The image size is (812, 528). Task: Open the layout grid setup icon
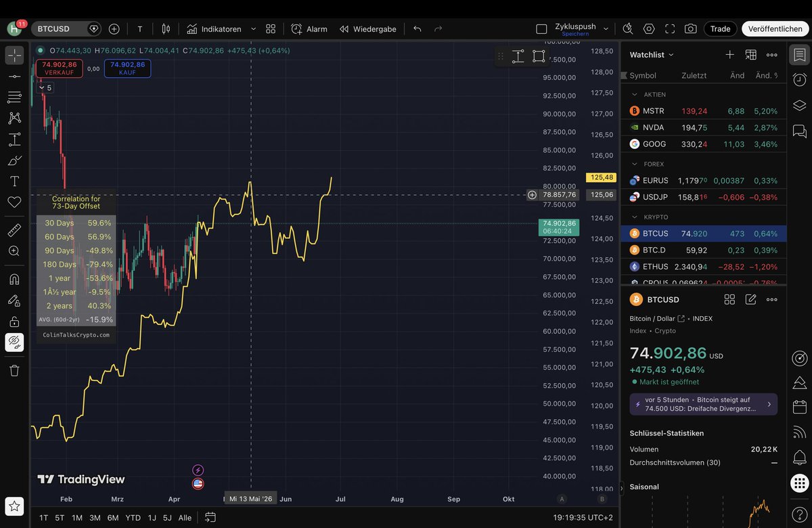(x=271, y=29)
